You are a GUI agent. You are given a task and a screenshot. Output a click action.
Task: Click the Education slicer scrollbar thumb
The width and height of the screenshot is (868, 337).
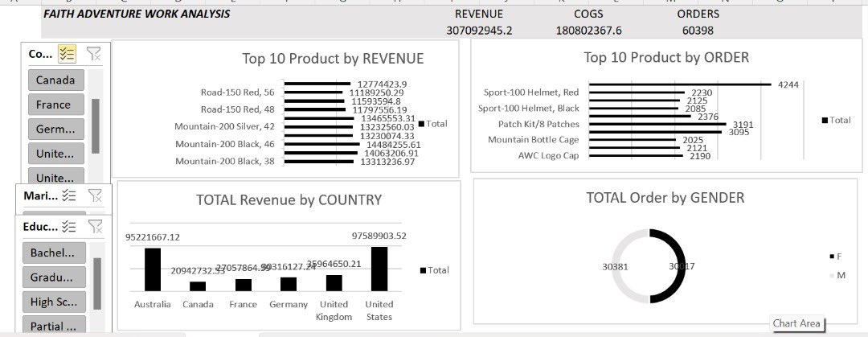point(97,283)
